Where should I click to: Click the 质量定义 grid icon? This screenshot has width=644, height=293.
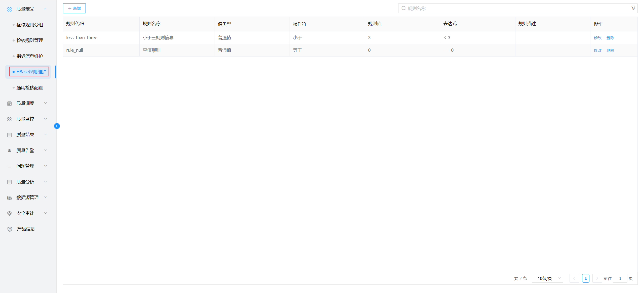pos(10,9)
